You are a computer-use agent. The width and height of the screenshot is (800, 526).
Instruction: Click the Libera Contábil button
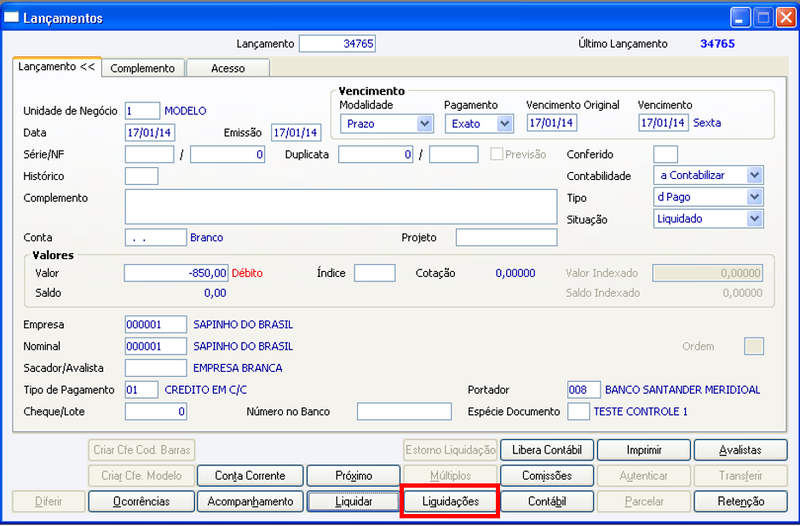547,450
